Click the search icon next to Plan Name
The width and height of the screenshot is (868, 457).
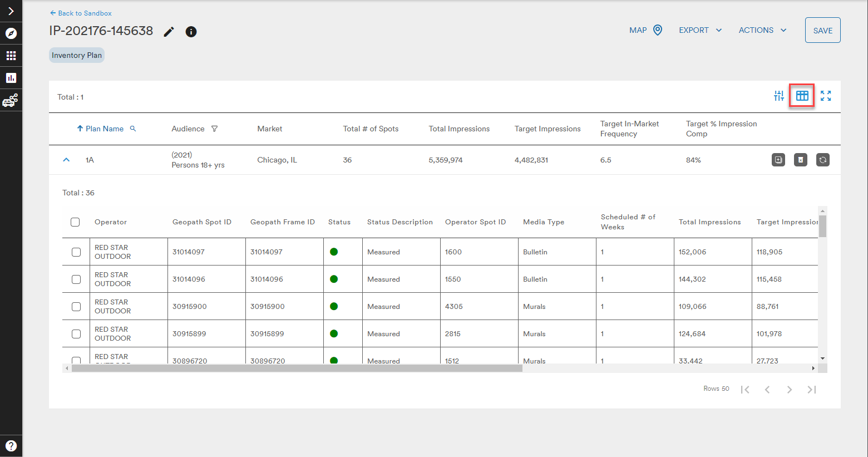(x=133, y=129)
